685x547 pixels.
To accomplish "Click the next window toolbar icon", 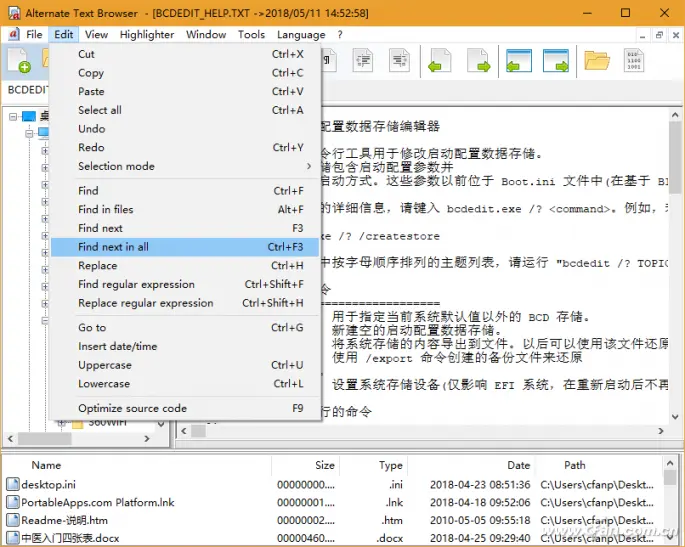I will (x=556, y=62).
